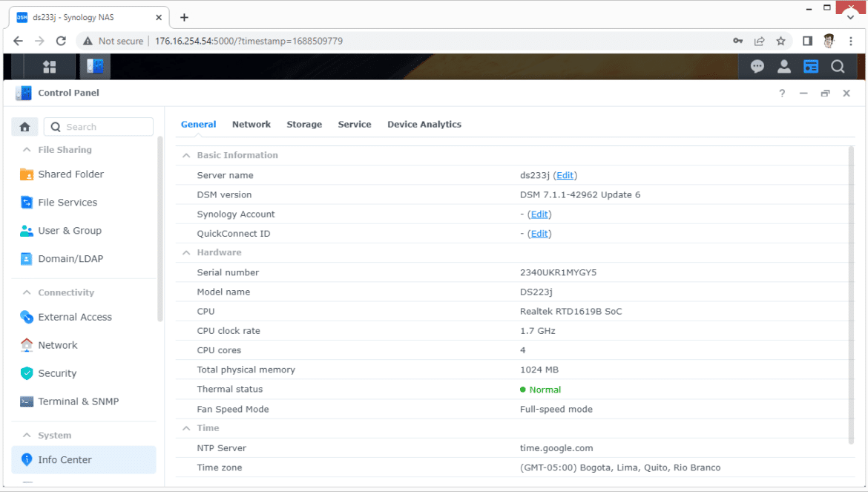Collapse the Basic Information group
The height and width of the screenshot is (492, 868).
click(x=186, y=156)
